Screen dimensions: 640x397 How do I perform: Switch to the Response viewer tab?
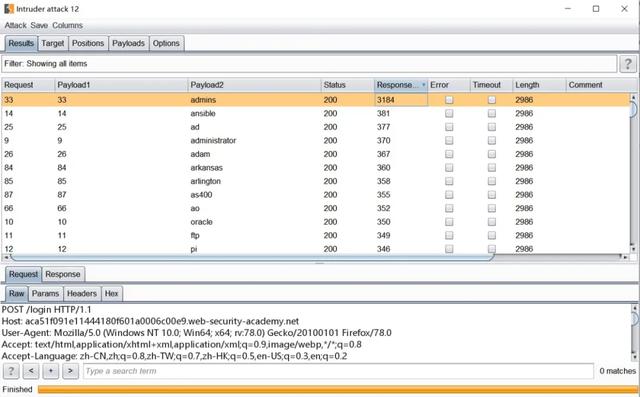pyautogui.click(x=63, y=274)
